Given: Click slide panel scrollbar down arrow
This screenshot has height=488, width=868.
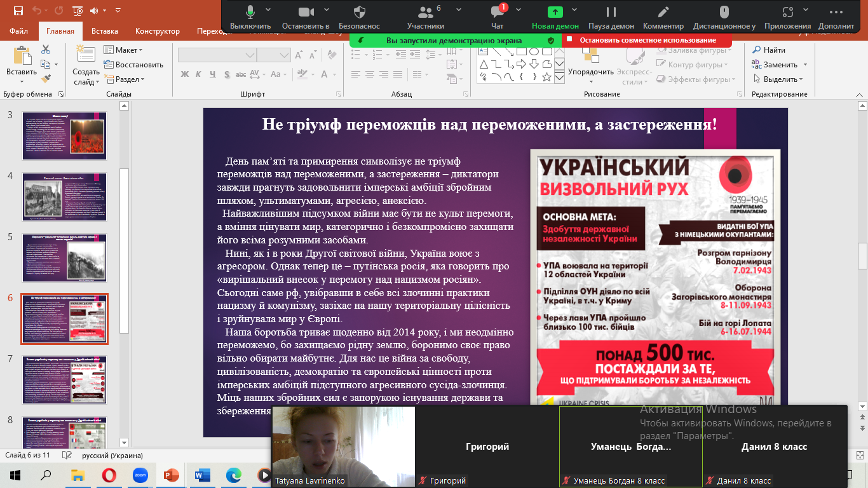Looking at the screenshot, I should (125, 443).
